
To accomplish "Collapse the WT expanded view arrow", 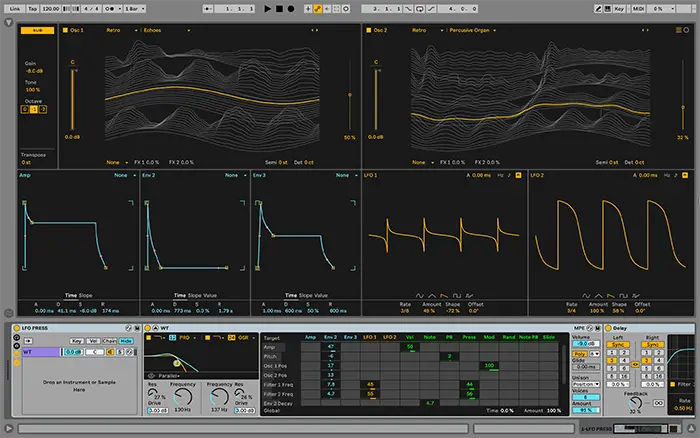I will (x=155, y=328).
